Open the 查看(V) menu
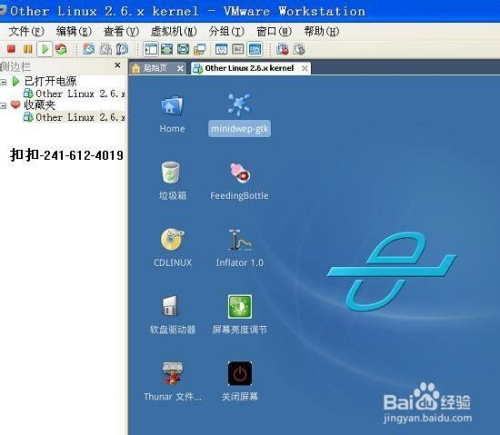This screenshot has height=435, width=500. point(121,32)
